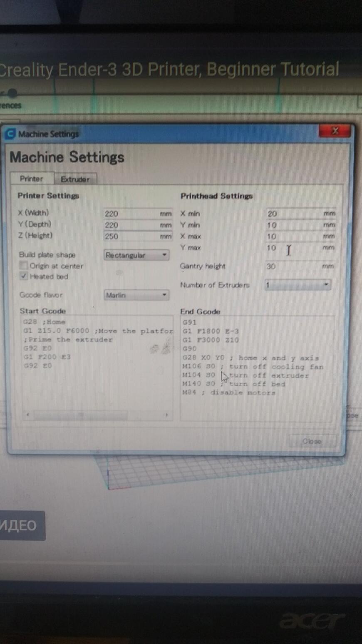This screenshot has width=362, height=644.
Task: Uncheck the Heated bed checkbox
Action: click(x=24, y=276)
